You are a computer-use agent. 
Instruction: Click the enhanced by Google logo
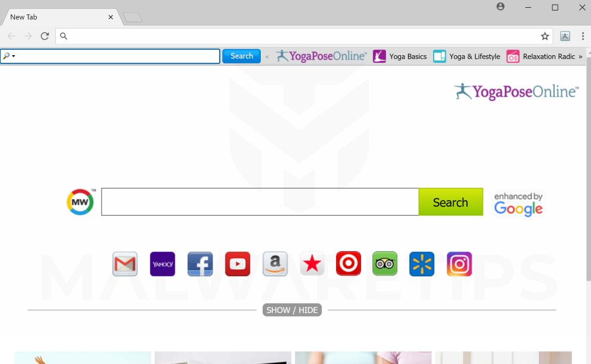tap(518, 203)
